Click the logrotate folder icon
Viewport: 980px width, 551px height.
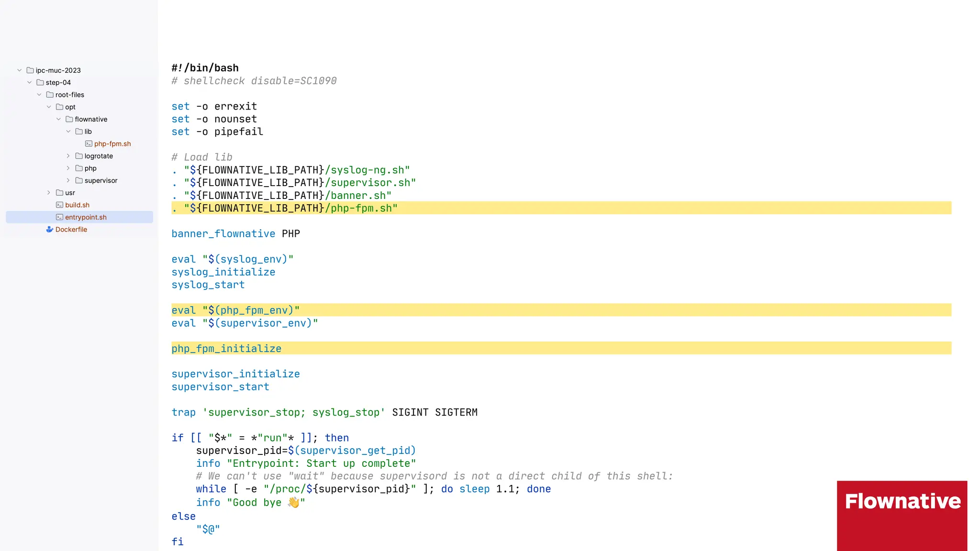click(x=79, y=156)
